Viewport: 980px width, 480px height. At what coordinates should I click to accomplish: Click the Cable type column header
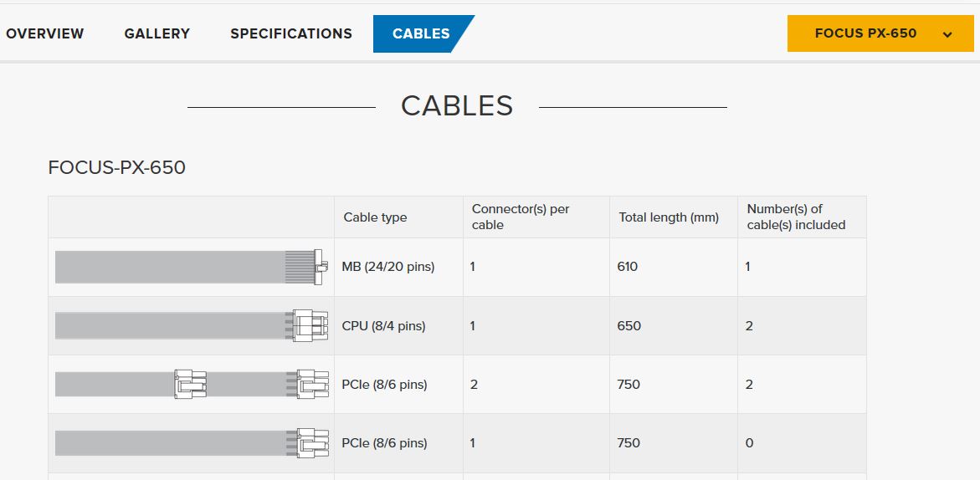(375, 217)
